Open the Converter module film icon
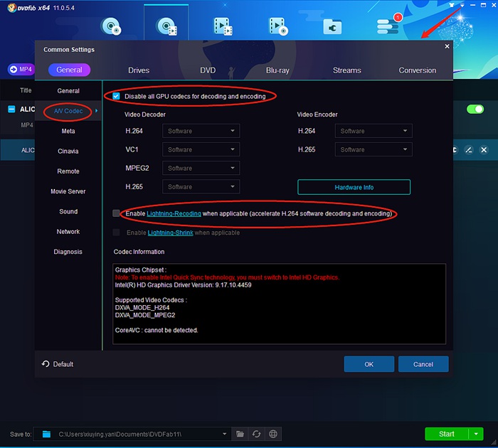The height and width of the screenshot is (448, 498). 223,26
